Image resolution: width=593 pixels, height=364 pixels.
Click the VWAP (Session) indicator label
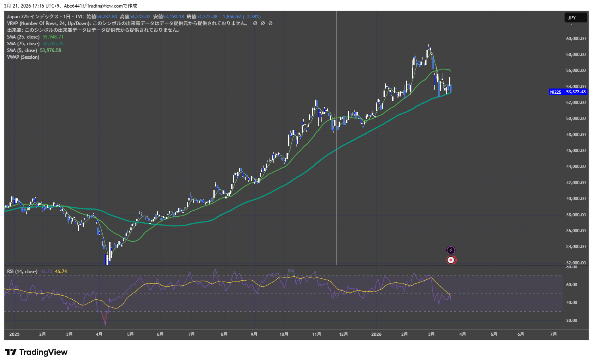click(x=23, y=57)
